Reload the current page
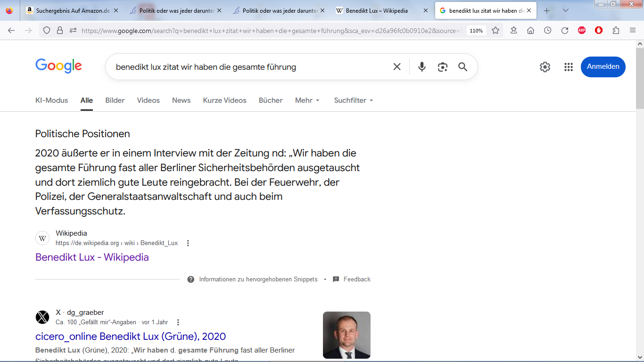This screenshot has height=362, width=644. (564, 31)
